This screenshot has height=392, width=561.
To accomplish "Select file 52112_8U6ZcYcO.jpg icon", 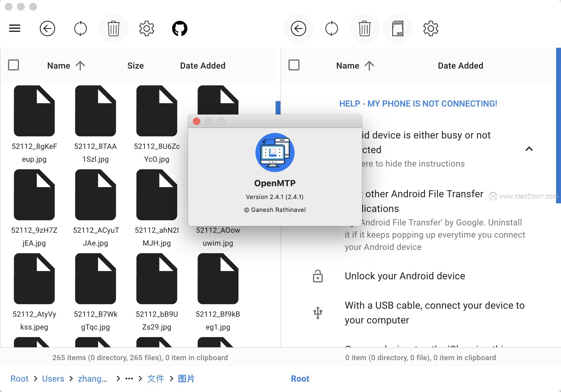I will tap(157, 111).
